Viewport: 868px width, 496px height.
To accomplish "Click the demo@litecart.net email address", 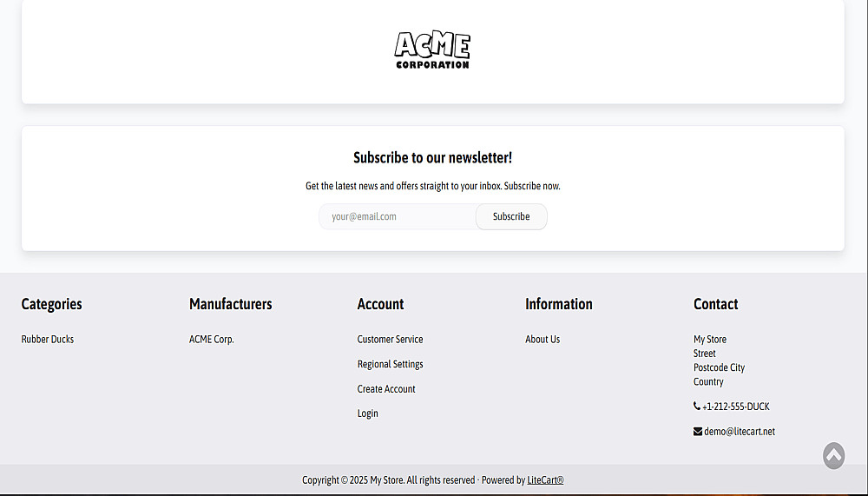I will point(740,432).
